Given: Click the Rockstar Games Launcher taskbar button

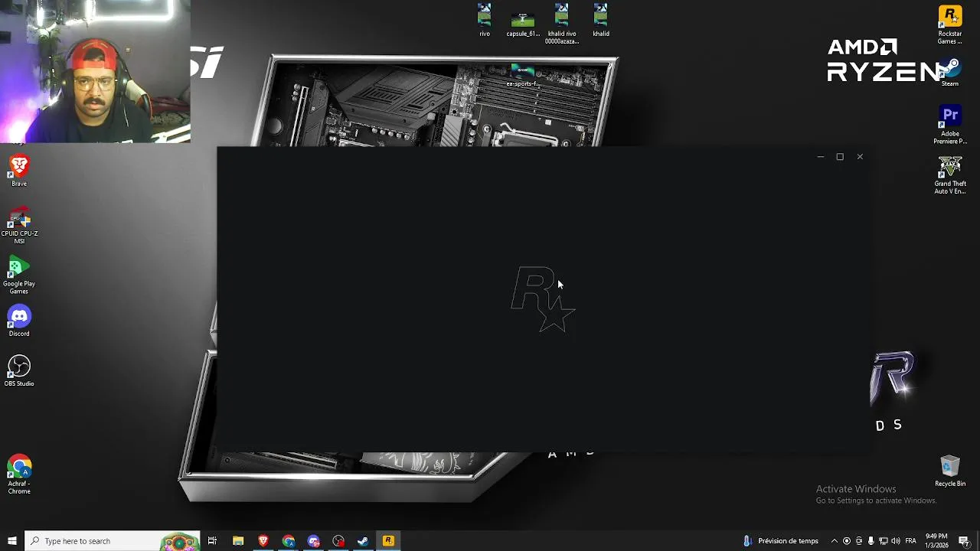Looking at the screenshot, I should (x=388, y=541).
